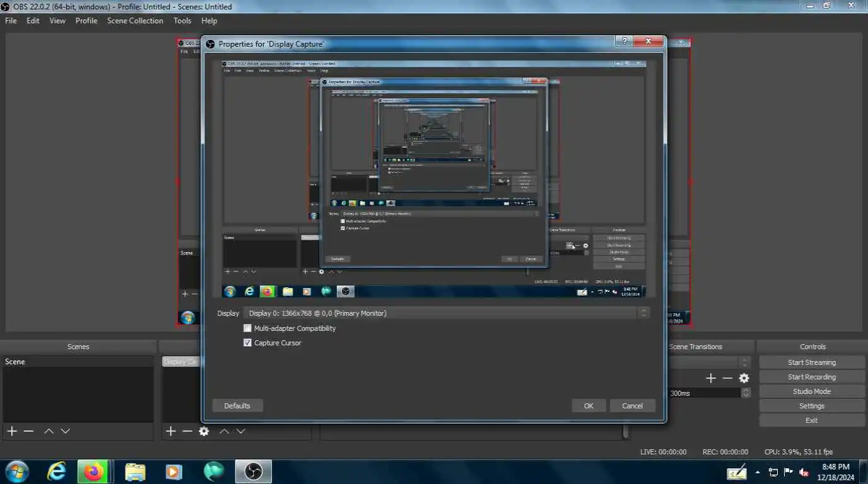
Task: Move scene down in the Scenes list
Action: tap(65, 431)
